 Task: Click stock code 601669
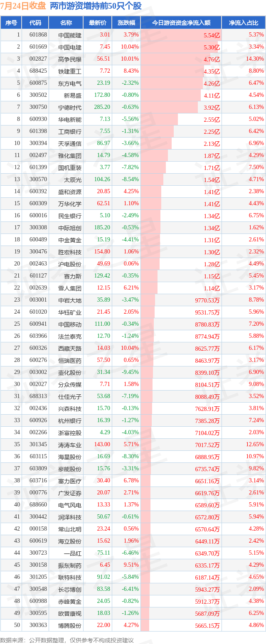38,47
